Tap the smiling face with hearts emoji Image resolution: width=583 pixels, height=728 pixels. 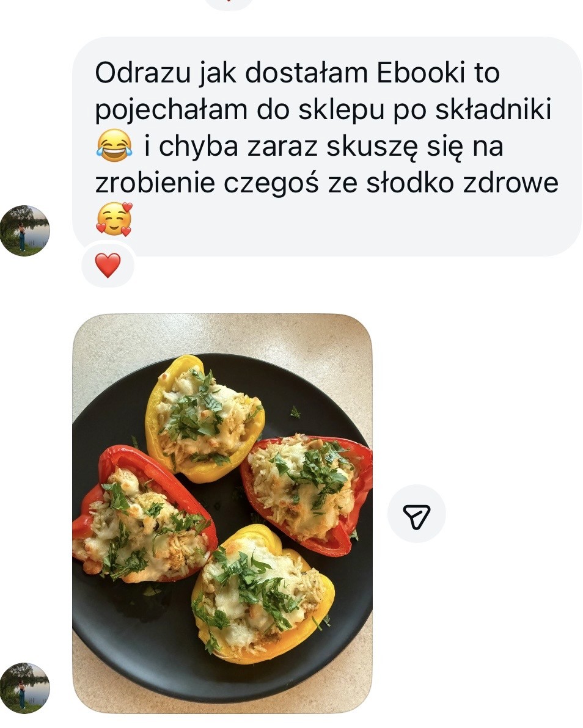click(114, 219)
